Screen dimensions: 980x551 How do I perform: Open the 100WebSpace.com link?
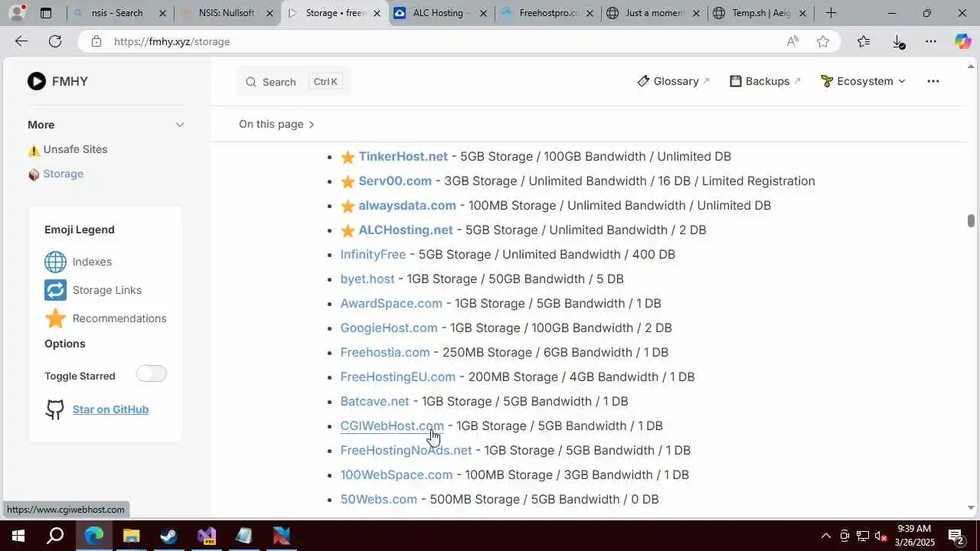(x=397, y=474)
